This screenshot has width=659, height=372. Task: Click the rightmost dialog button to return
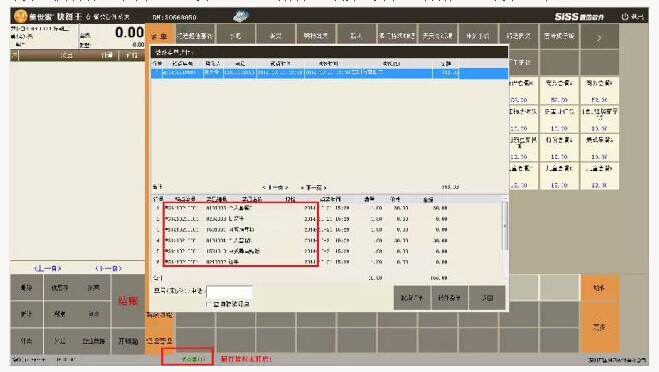[x=487, y=298]
